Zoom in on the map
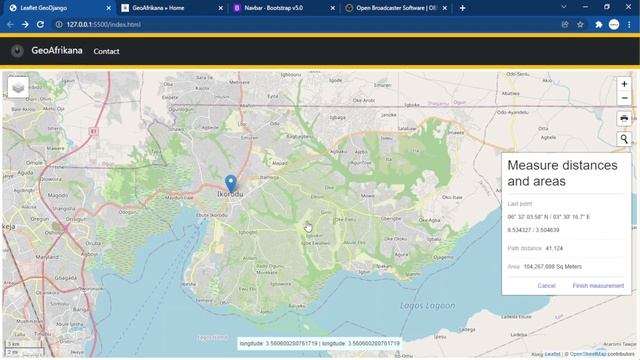 pos(624,84)
